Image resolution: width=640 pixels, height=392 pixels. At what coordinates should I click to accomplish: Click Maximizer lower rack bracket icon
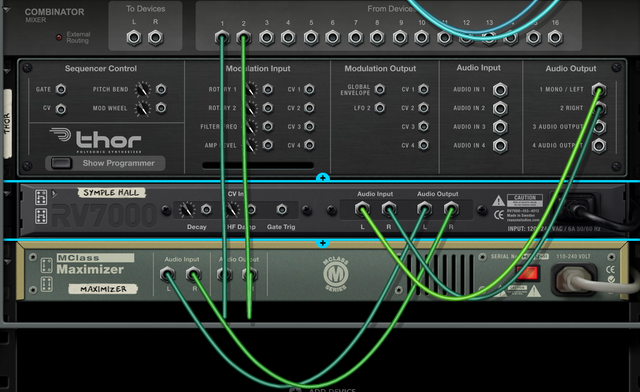(x=47, y=284)
